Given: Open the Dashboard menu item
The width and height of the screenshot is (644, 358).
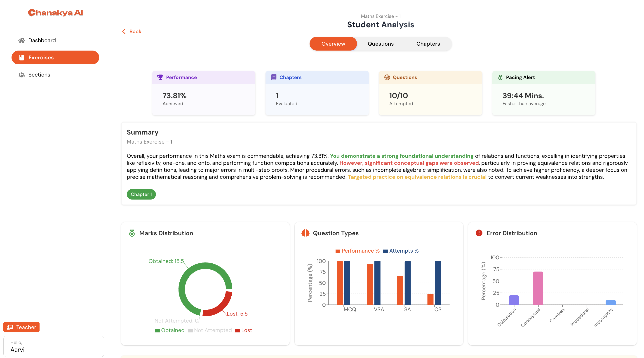Looking at the screenshot, I should [x=55, y=40].
